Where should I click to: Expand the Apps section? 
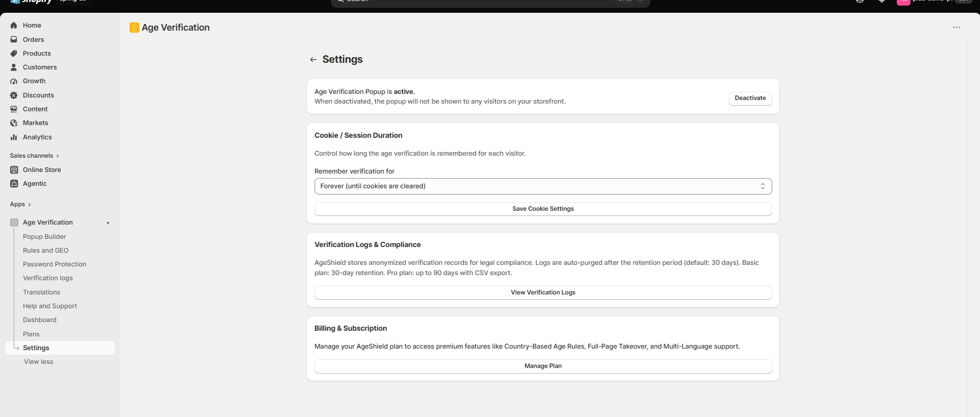20,204
